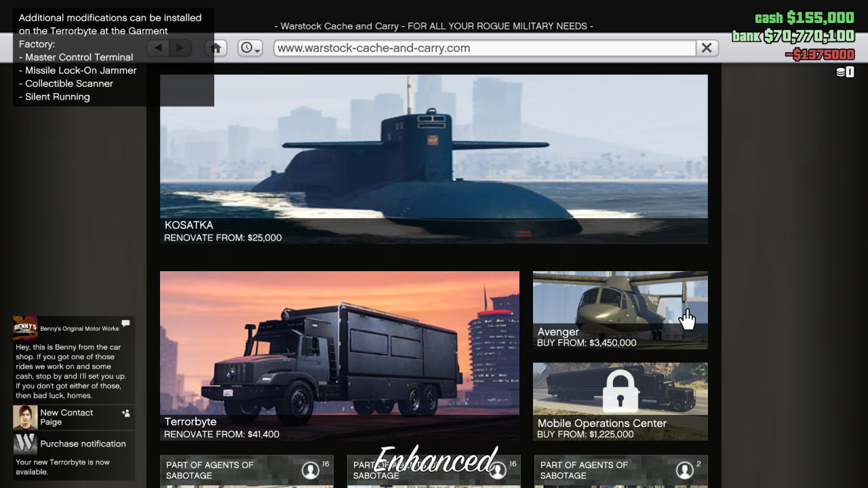
Task: Click the -$1375000 deduction amount
Action: (820, 55)
